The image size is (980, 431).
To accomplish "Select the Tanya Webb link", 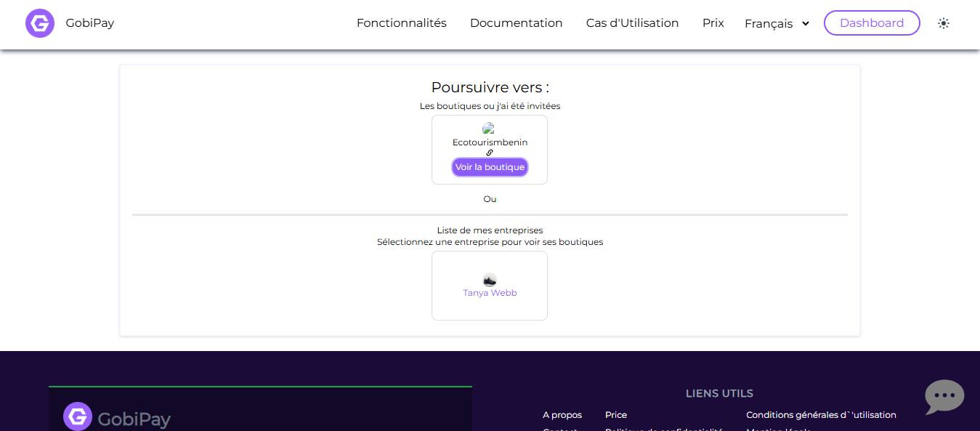I will click(x=490, y=292).
